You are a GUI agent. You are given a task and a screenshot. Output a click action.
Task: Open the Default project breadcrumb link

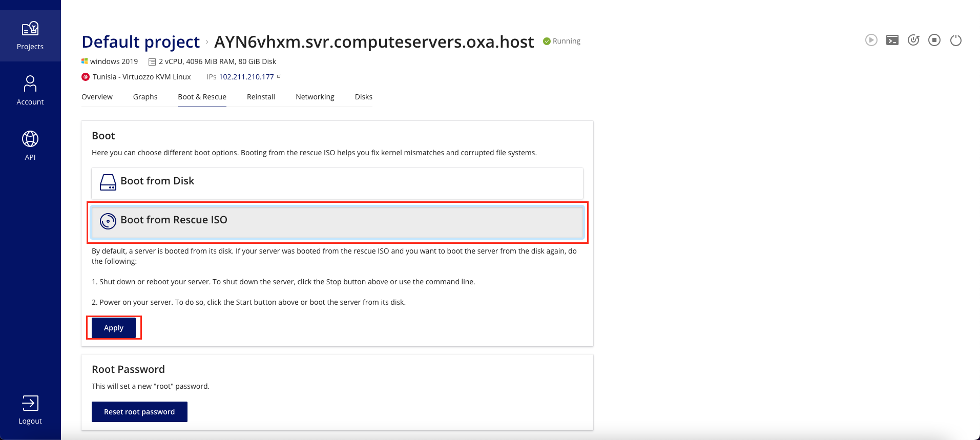141,42
